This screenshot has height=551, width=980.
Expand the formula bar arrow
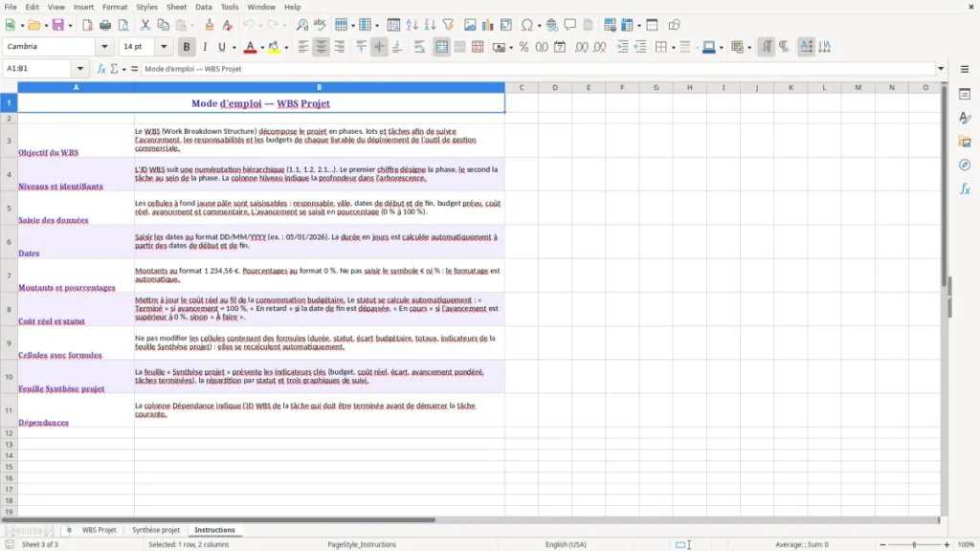(x=941, y=69)
